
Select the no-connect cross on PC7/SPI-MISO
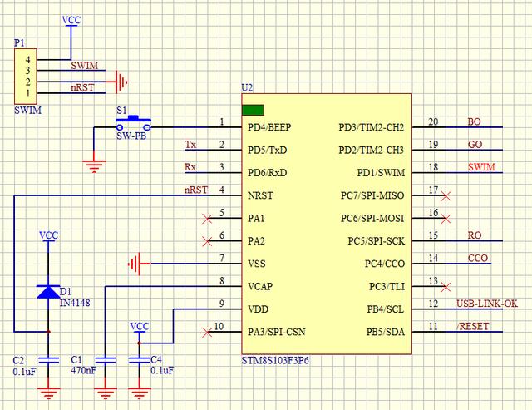(446, 196)
